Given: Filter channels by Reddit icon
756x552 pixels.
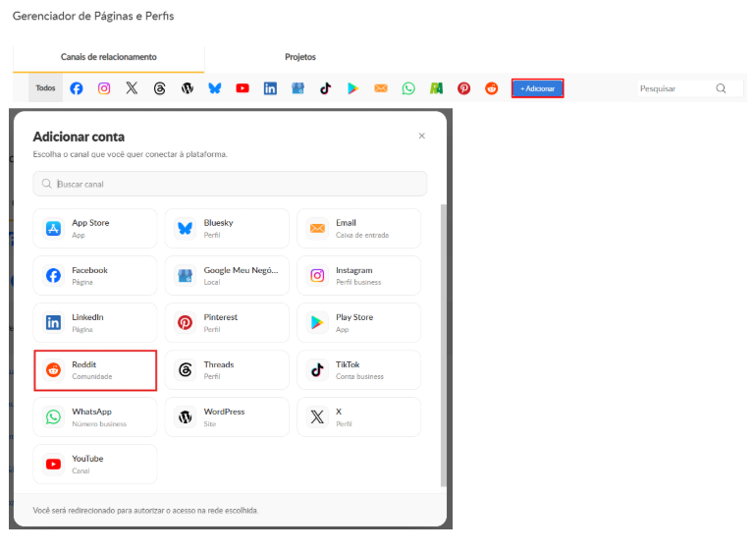Looking at the screenshot, I should tap(491, 88).
